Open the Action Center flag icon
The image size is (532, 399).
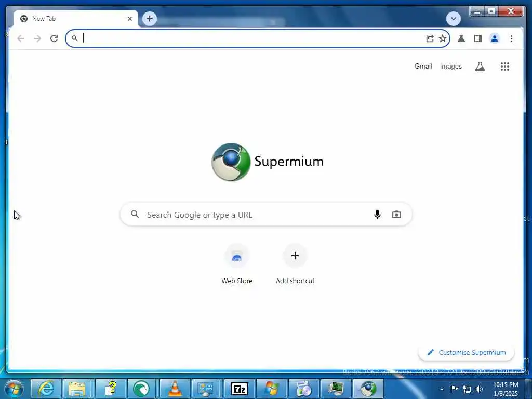click(x=454, y=389)
